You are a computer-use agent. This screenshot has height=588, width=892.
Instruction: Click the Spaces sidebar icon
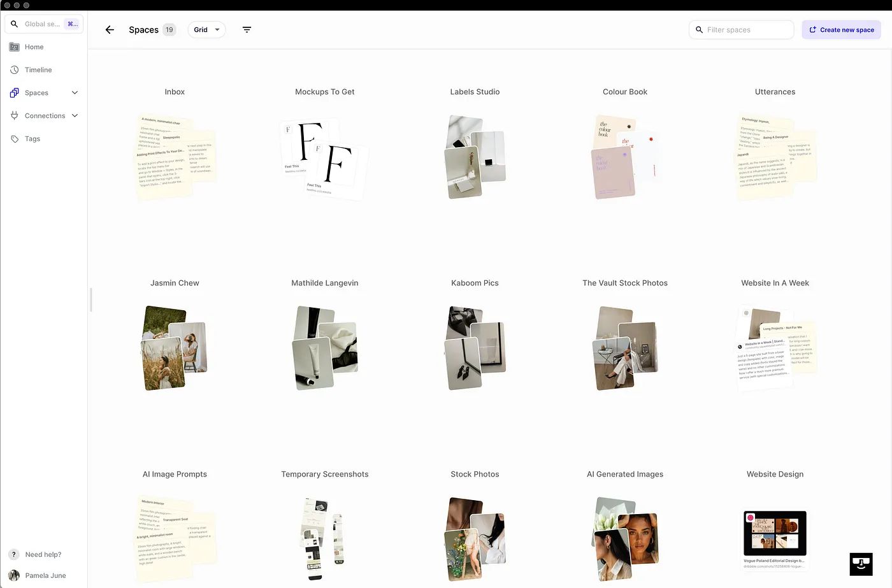click(x=15, y=93)
